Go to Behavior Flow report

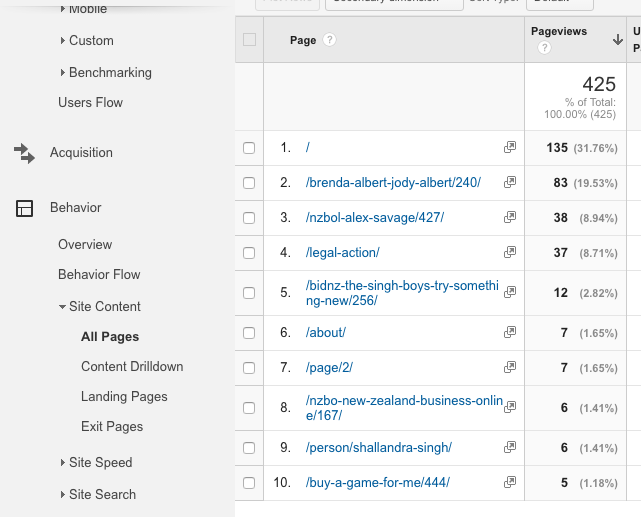99,275
